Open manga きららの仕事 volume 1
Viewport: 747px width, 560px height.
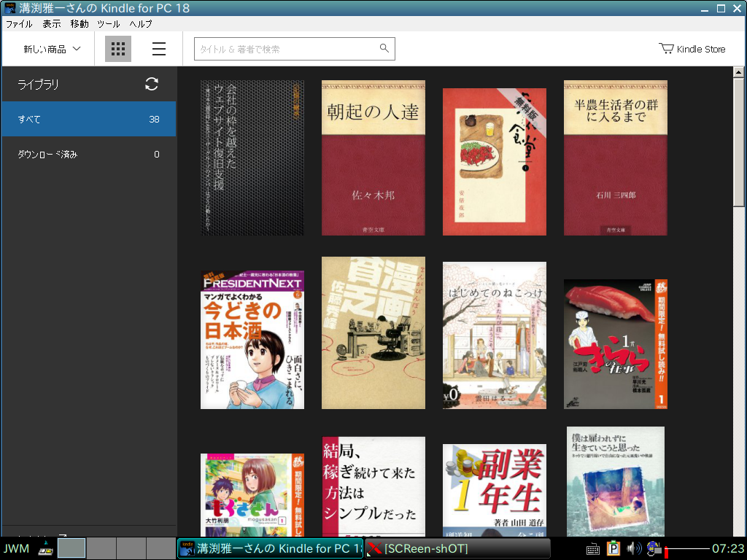616,344
